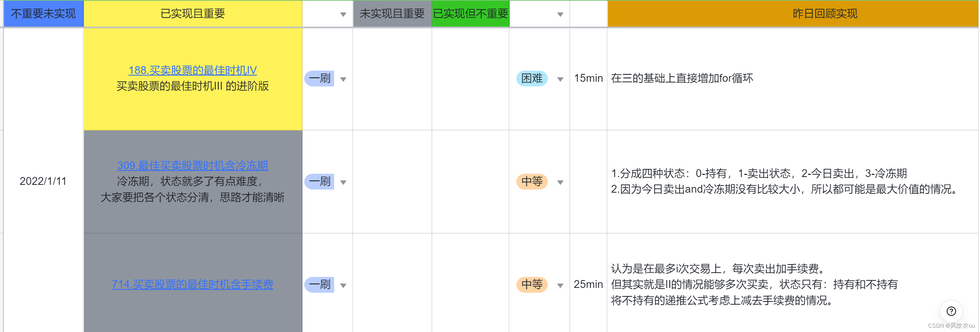980x332 pixels.
Task: Open link "188.买卖股票的最佳时机IV"
Action: [192, 70]
